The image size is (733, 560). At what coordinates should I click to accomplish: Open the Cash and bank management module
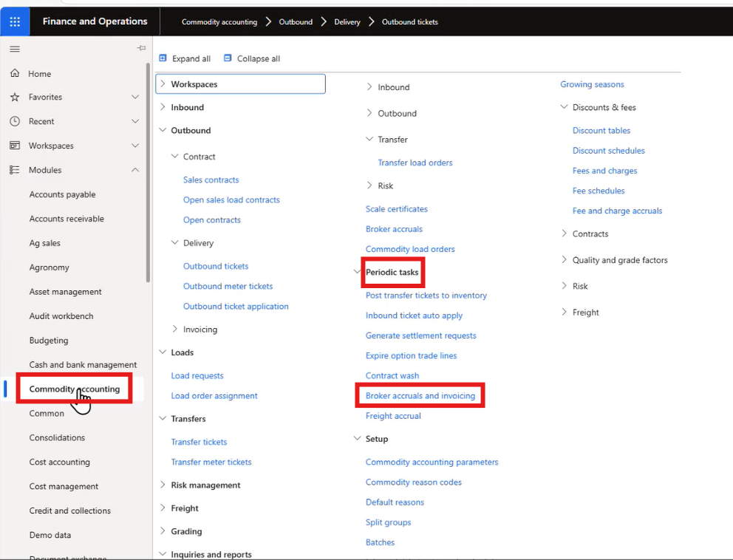83,365
